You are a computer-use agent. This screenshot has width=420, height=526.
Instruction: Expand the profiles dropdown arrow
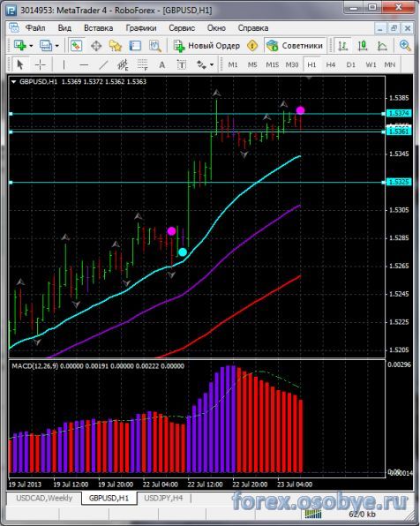pyautogui.click(x=57, y=46)
